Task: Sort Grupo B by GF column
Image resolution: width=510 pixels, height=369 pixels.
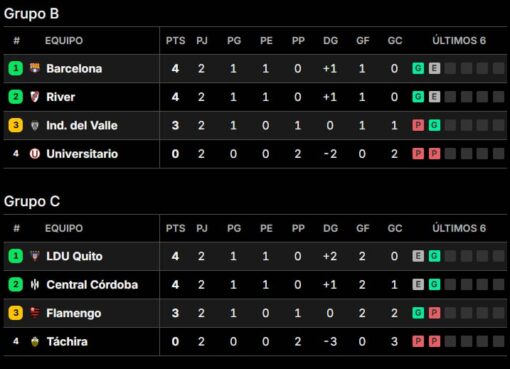Action: point(363,41)
